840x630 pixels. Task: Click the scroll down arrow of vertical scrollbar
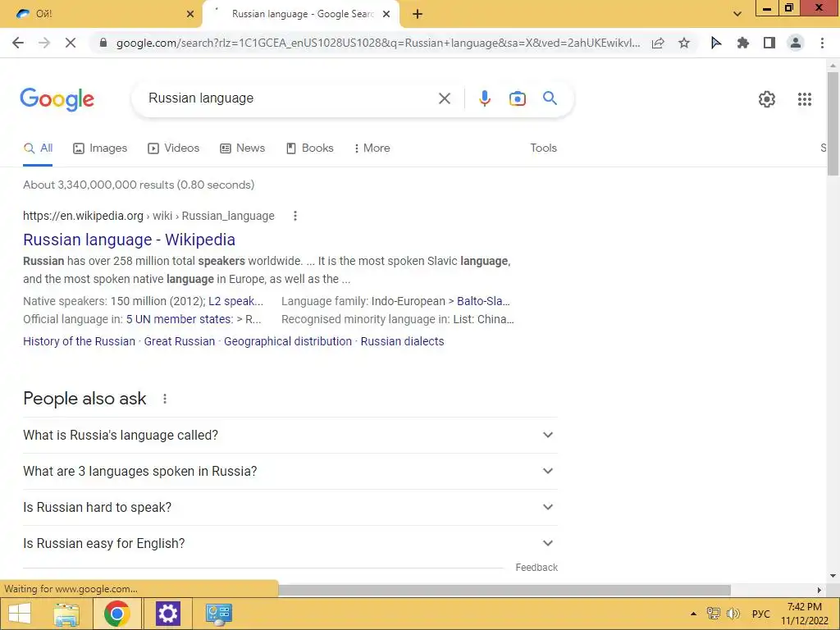point(833,576)
